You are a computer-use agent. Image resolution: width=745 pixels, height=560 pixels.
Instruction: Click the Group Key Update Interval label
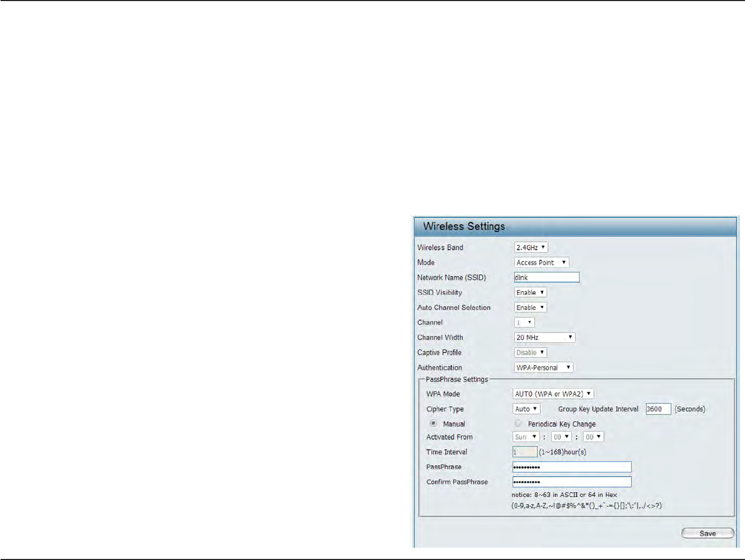598,409
